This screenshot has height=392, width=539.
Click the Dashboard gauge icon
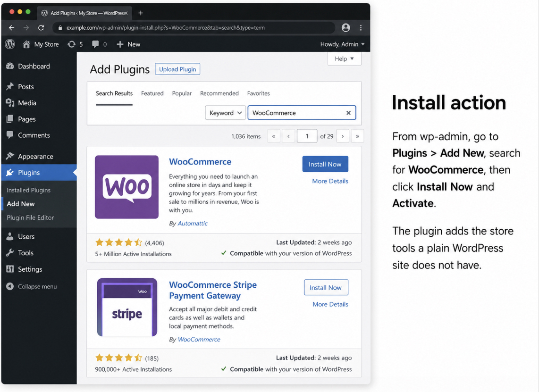coord(10,66)
